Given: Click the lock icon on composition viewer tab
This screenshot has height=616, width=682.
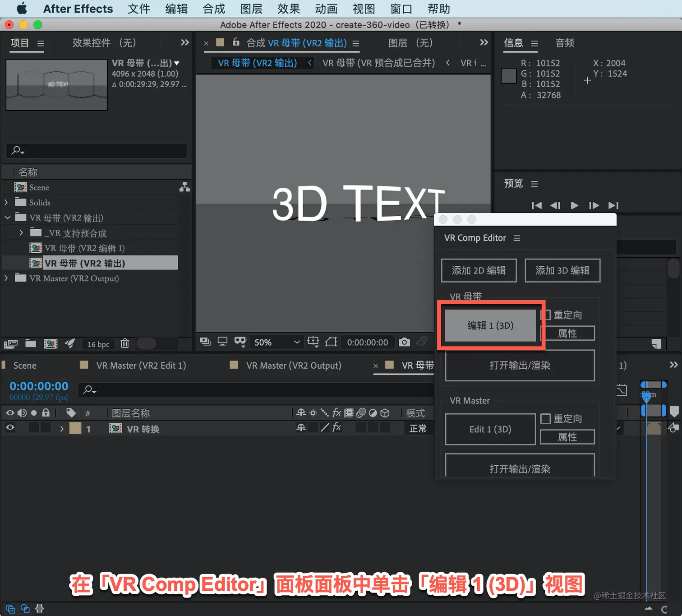Looking at the screenshot, I should (236, 42).
